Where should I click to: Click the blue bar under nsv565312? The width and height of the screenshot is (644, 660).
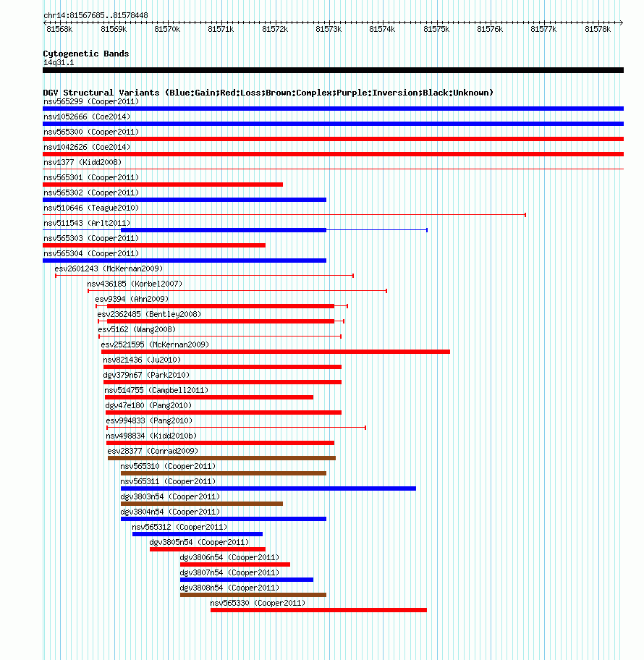(x=198, y=534)
